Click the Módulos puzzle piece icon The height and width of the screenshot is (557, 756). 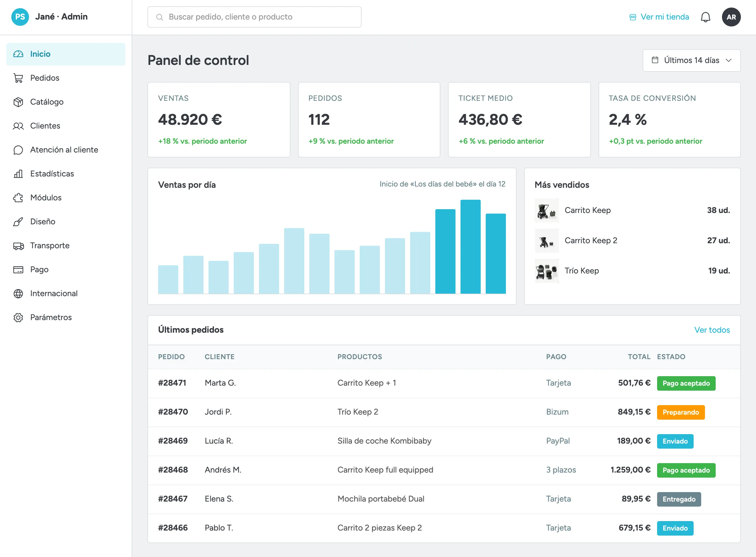(18, 198)
